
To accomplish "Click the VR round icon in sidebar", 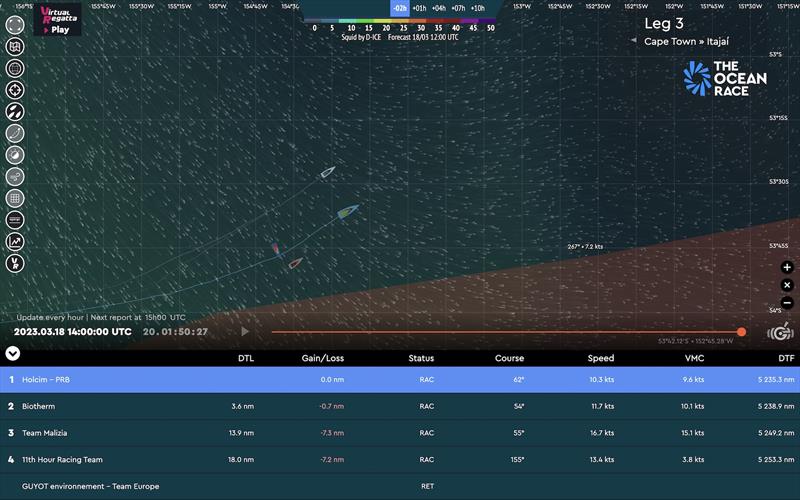I will [x=15, y=263].
